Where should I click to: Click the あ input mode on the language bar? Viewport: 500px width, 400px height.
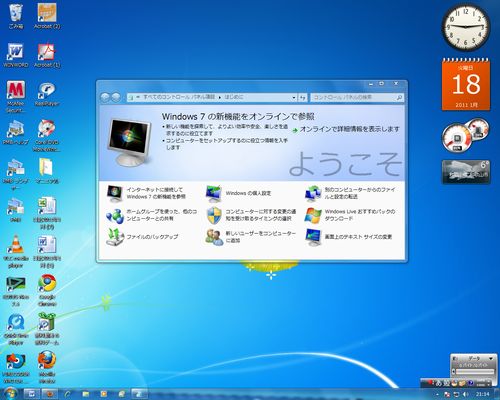coord(438,383)
